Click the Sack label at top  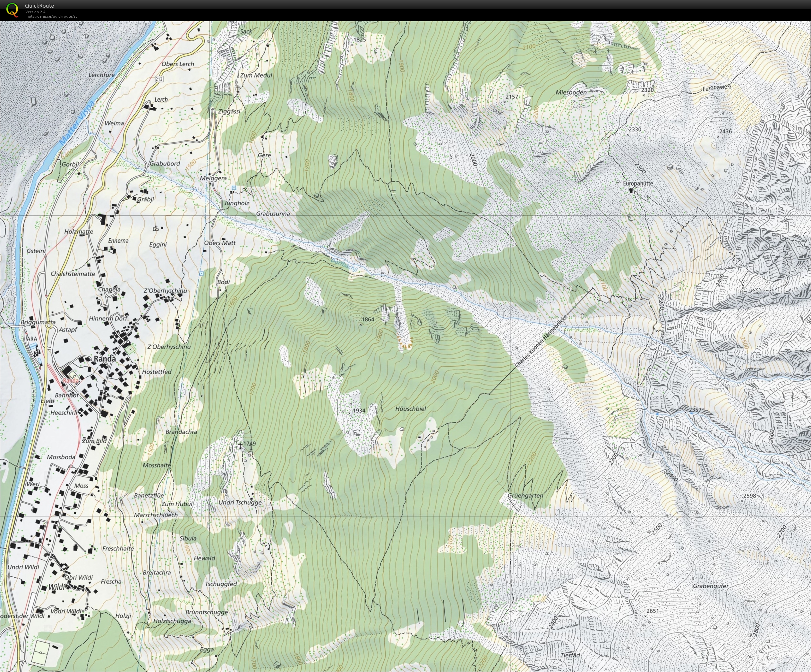coord(246,31)
